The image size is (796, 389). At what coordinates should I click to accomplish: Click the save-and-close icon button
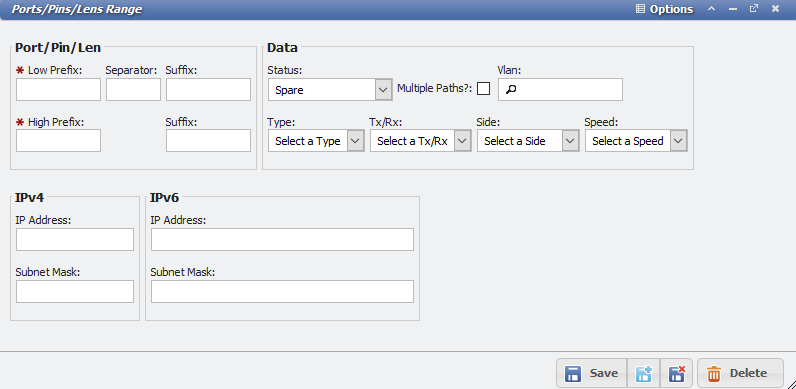(x=677, y=373)
